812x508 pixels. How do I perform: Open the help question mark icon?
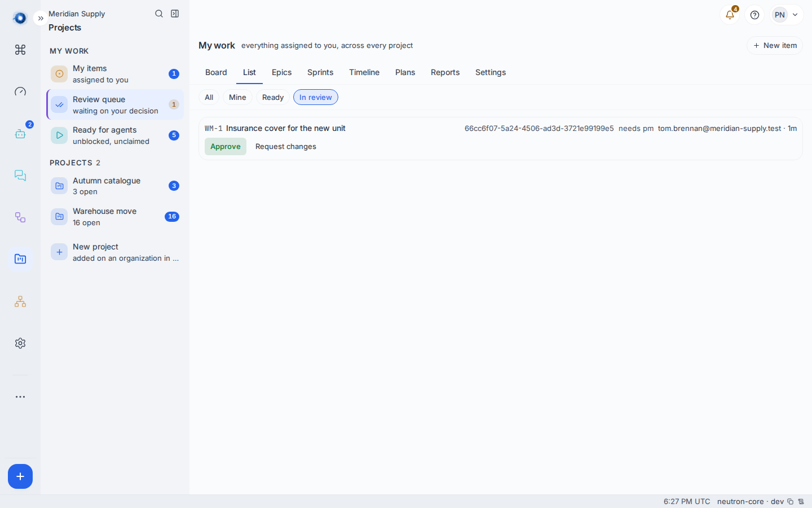tap(754, 15)
